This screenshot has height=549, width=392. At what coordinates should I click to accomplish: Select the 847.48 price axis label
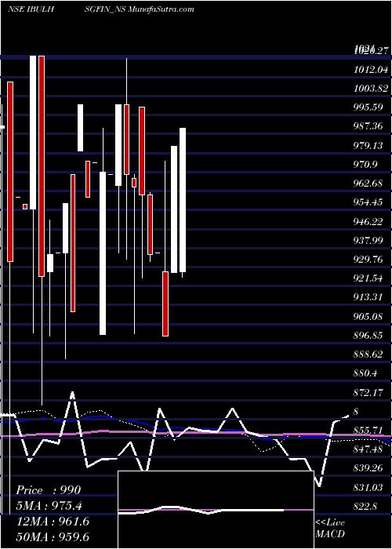point(368,449)
